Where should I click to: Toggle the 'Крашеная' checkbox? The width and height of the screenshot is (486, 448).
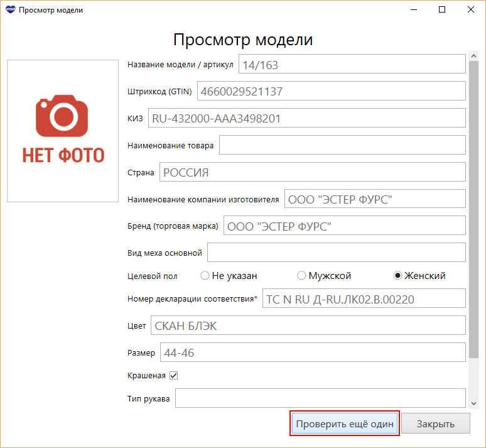[173, 375]
